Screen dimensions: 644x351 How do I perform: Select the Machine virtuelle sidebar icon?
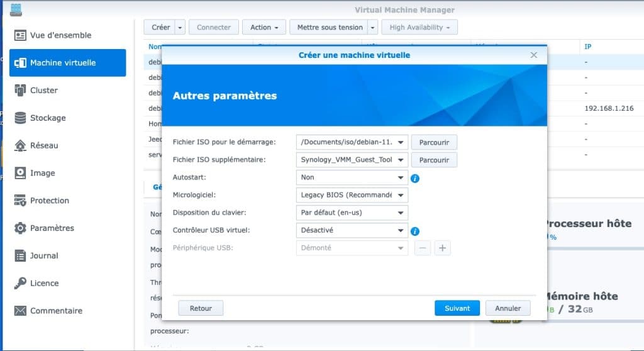click(20, 63)
